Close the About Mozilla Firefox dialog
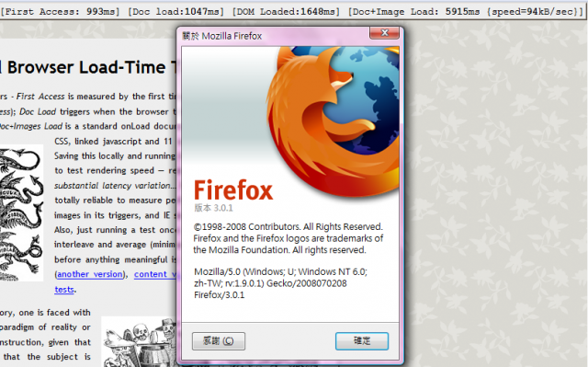The width and height of the screenshot is (588, 367). (x=384, y=33)
